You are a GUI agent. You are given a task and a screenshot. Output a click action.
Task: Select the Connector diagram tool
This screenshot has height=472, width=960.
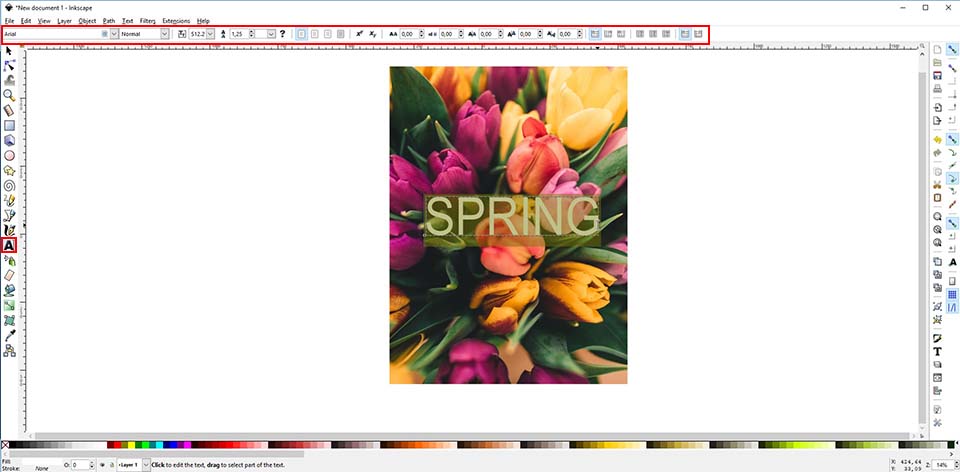click(9, 350)
